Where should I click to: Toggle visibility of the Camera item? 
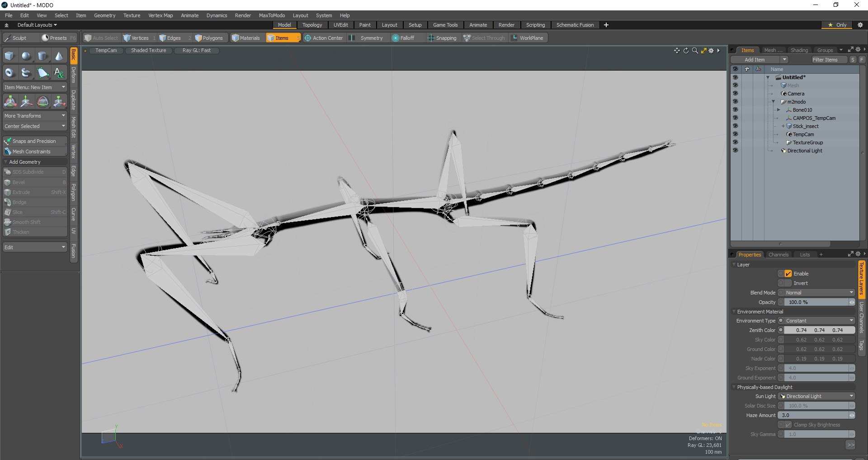click(x=735, y=94)
